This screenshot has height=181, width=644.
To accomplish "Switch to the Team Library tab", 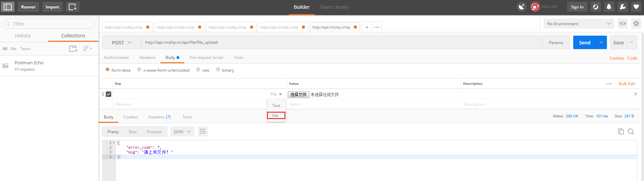I will tap(334, 7).
